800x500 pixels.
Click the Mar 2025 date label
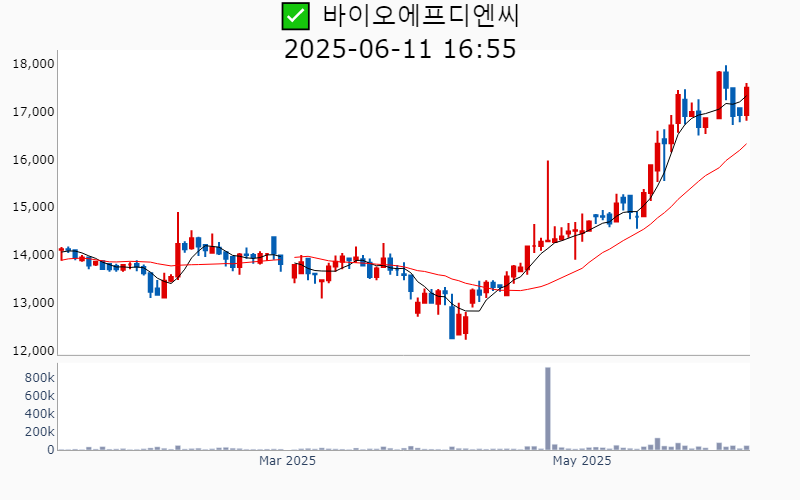click(287, 461)
